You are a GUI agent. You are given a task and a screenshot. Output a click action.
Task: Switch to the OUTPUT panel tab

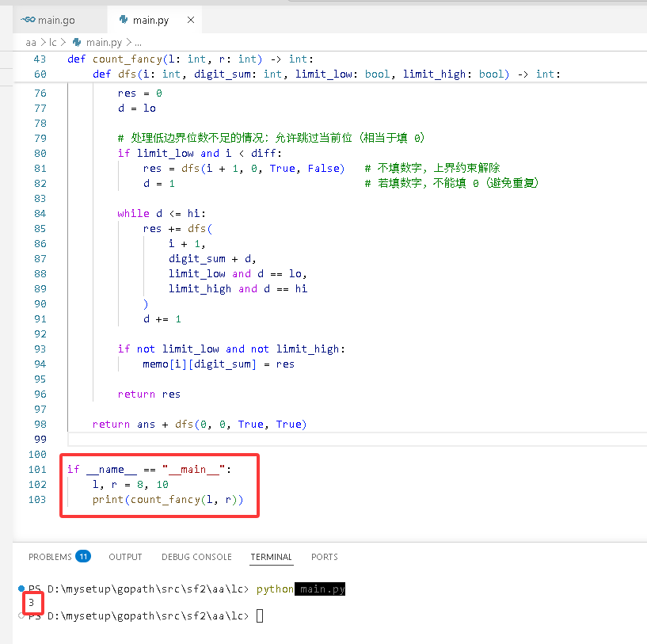(x=125, y=557)
